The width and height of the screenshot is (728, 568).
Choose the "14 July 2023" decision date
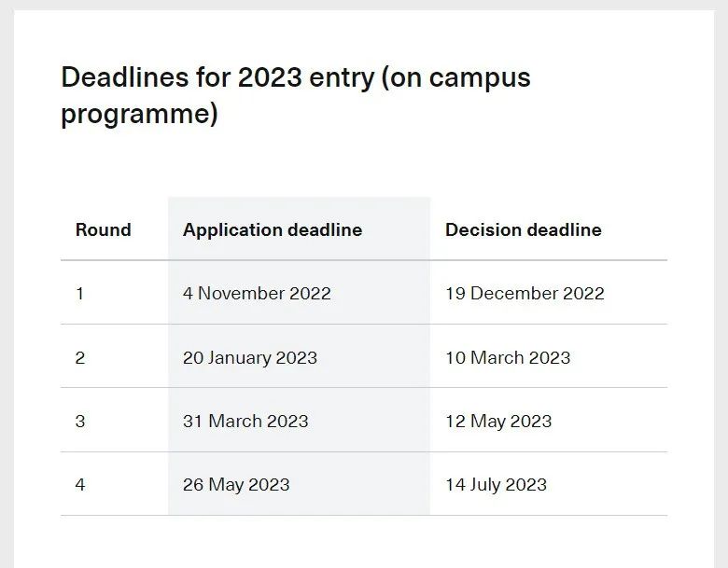(496, 485)
